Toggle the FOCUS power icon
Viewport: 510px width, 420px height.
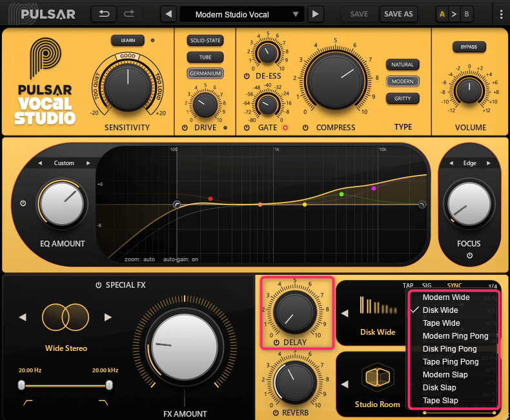coord(470,255)
